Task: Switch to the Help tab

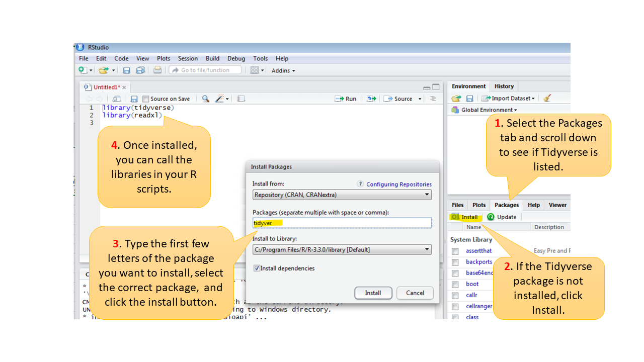Action: 534,205
